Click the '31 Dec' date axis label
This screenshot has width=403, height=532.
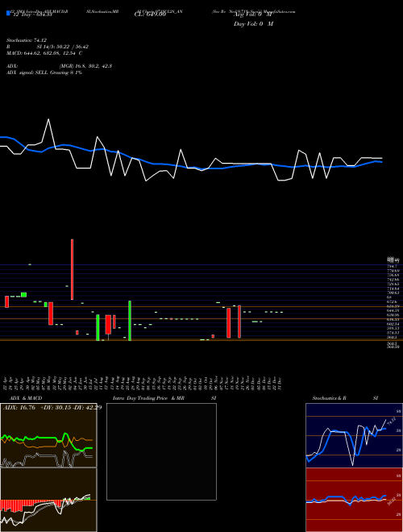pos(281,383)
